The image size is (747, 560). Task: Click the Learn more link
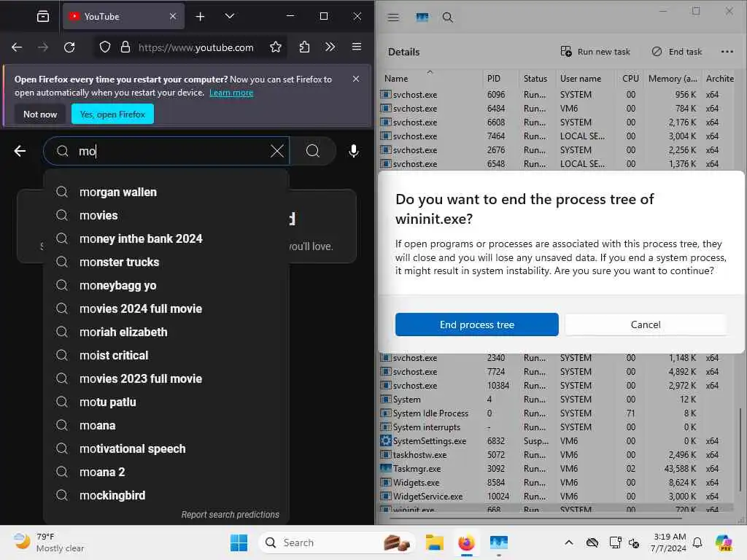click(231, 93)
